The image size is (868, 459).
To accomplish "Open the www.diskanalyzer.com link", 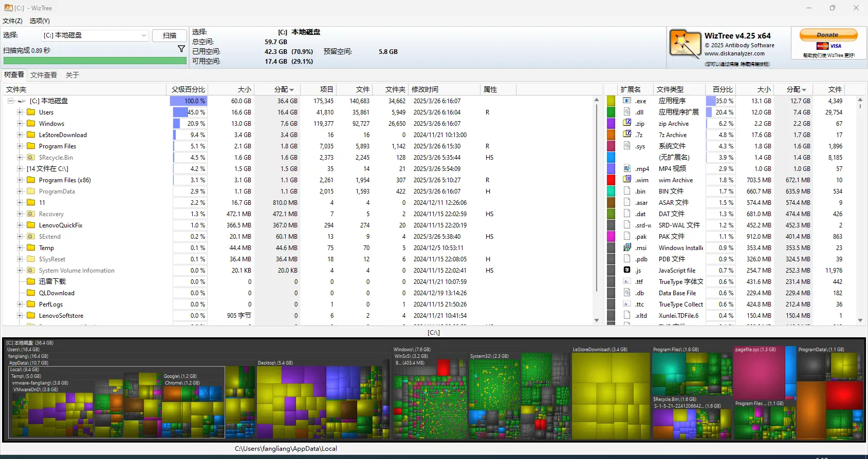I will coord(734,53).
